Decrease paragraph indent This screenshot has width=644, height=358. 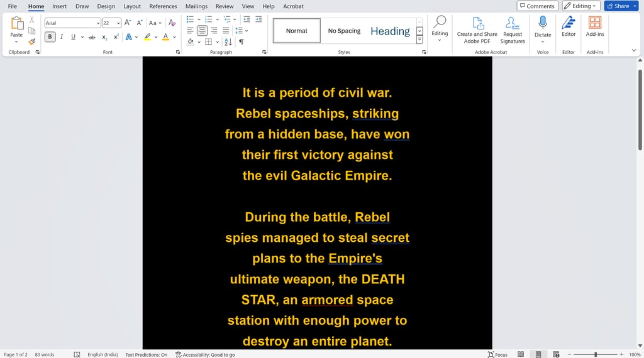coord(247,19)
